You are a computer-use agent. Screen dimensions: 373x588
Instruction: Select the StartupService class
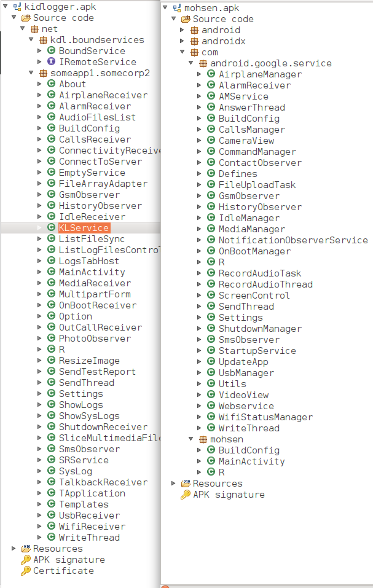click(257, 351)
